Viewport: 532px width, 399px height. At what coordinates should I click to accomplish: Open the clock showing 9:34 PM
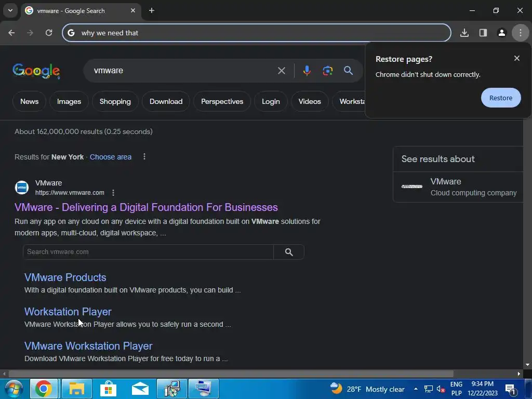483,389
